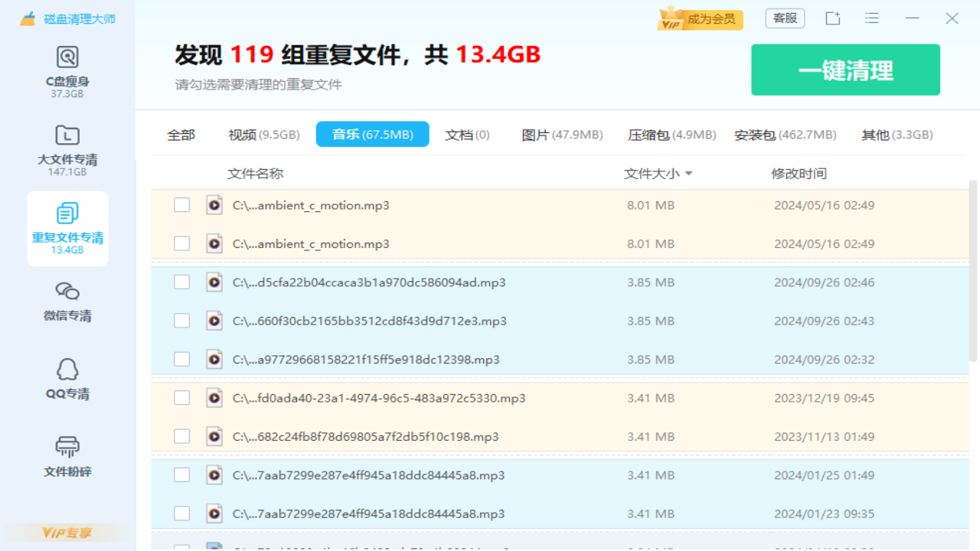The image size is (980, 551).
Task: Launch 微信专清 WeChat cleanup tool
Action: (67, 301)
